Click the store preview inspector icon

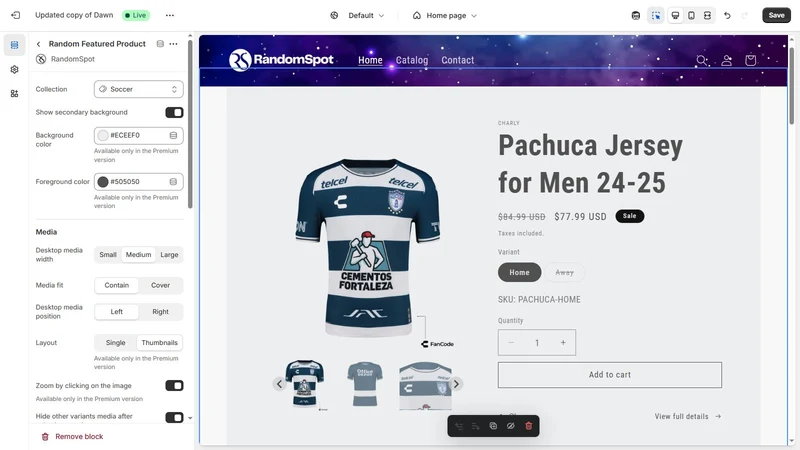coord(636,15)
